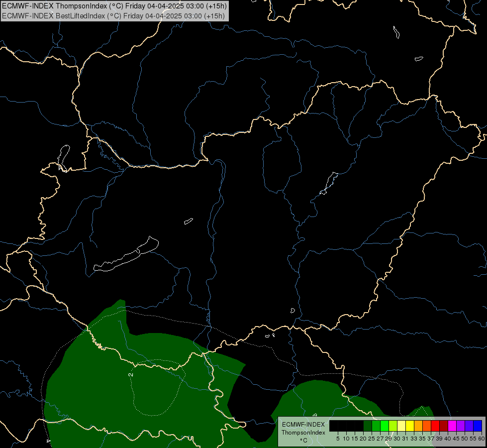Click the legend value label 45
This screenshot has width=487, height=448.
coord(456,439)
